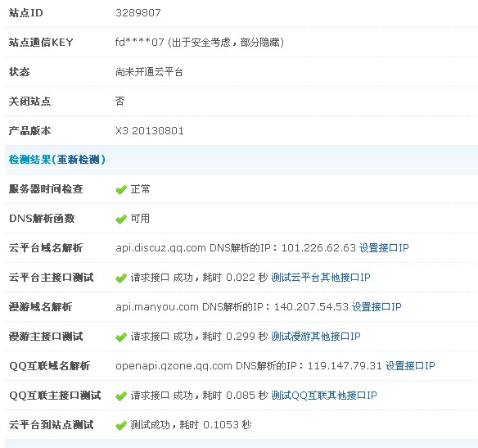
Task: Click green check icon beside DNS解析函数
Action: point(121,219)
